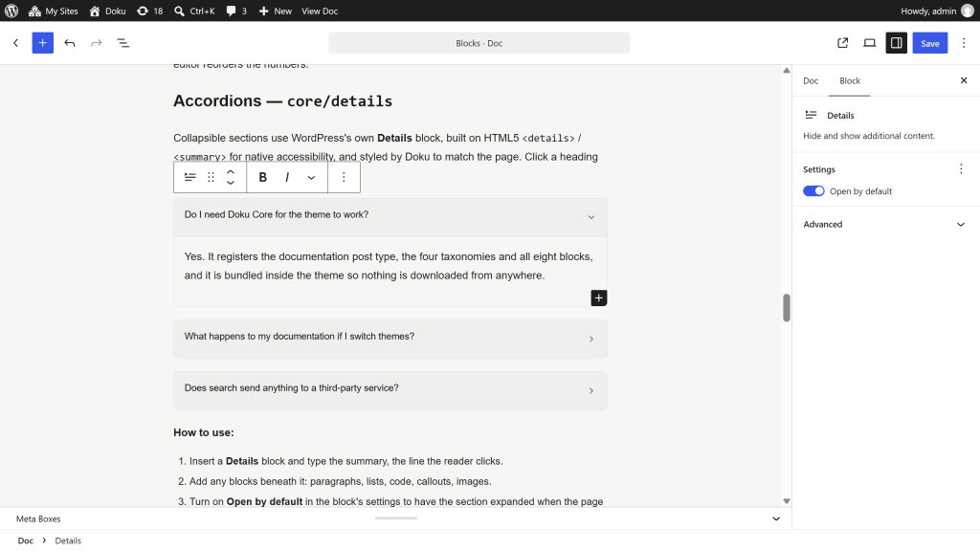Grab the block drag handle

point(212,177)
